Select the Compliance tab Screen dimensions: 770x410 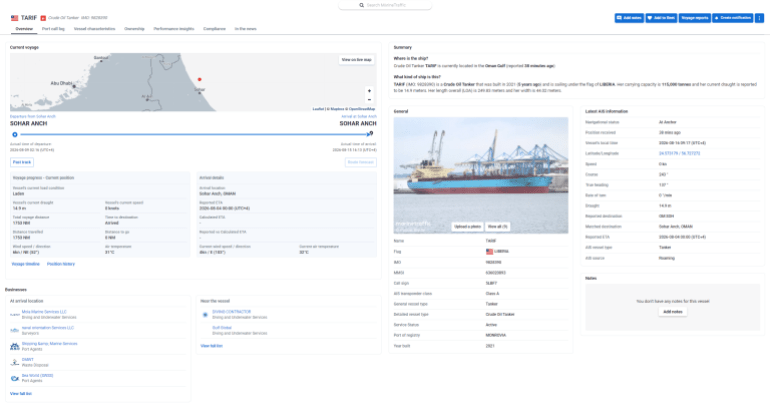215,29
